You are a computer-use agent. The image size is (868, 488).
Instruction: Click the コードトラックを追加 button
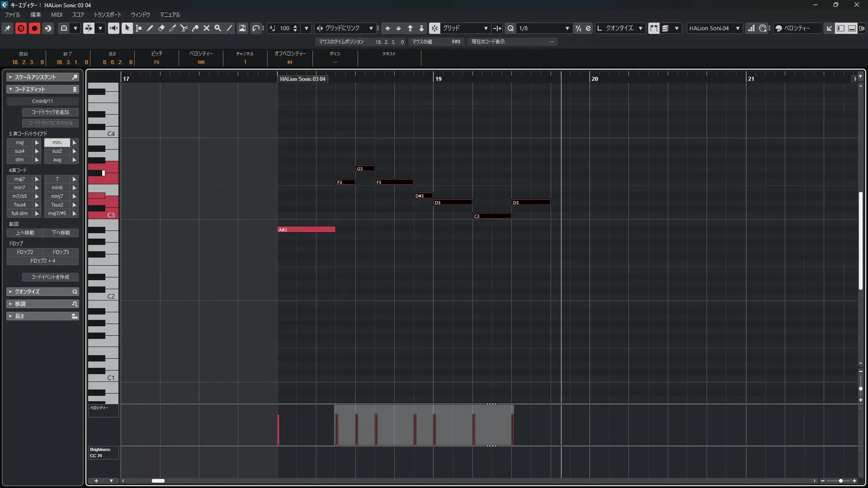[x=50, y=112]
